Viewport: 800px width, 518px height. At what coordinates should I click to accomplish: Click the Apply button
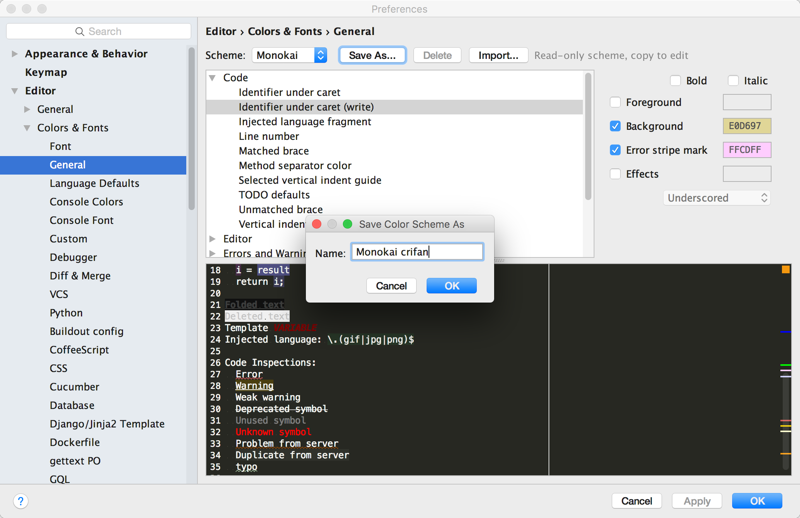[x=697, y=501]
